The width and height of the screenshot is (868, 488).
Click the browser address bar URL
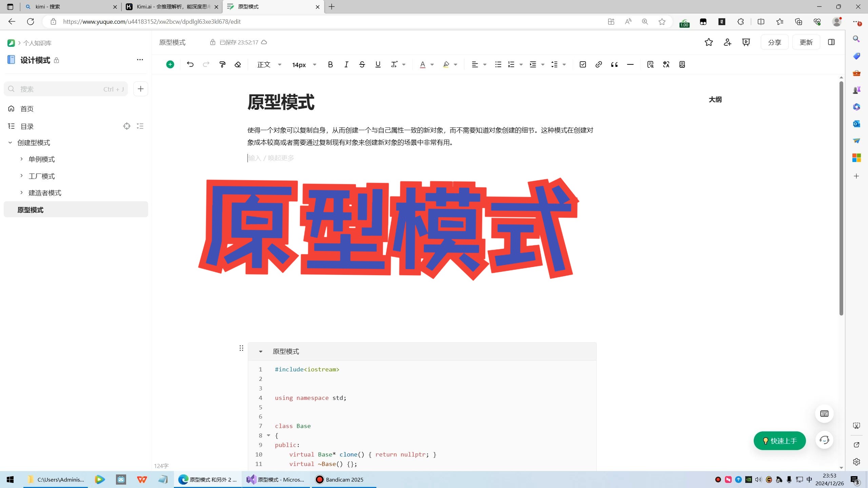tap(152, 22)
